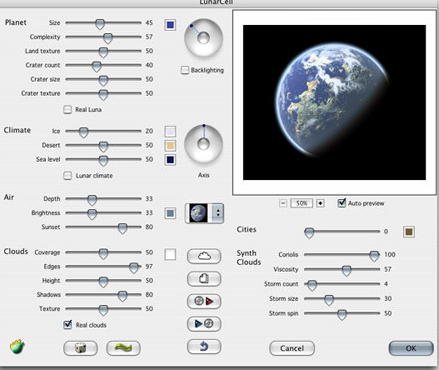Click the light direction dial

click(x=203, y=38)
